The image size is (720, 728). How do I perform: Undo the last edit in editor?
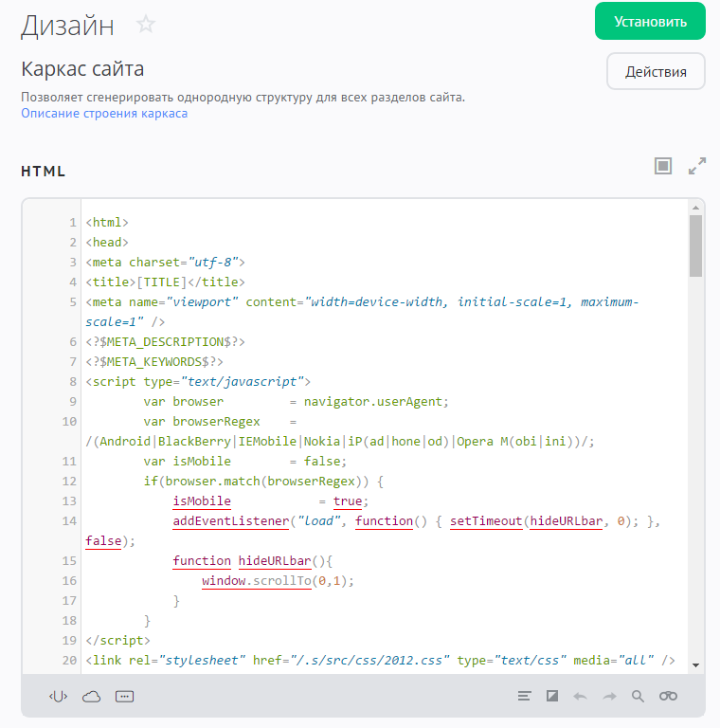580,697
